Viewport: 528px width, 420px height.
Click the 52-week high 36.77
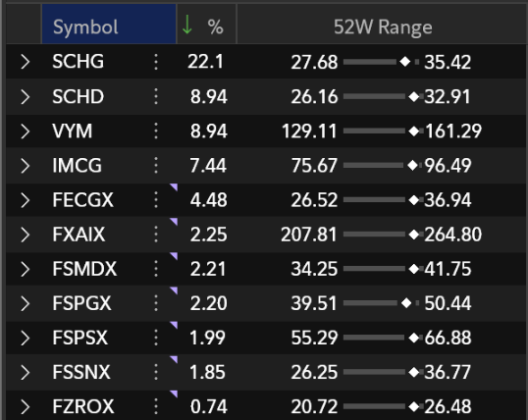tap(448, 373)
